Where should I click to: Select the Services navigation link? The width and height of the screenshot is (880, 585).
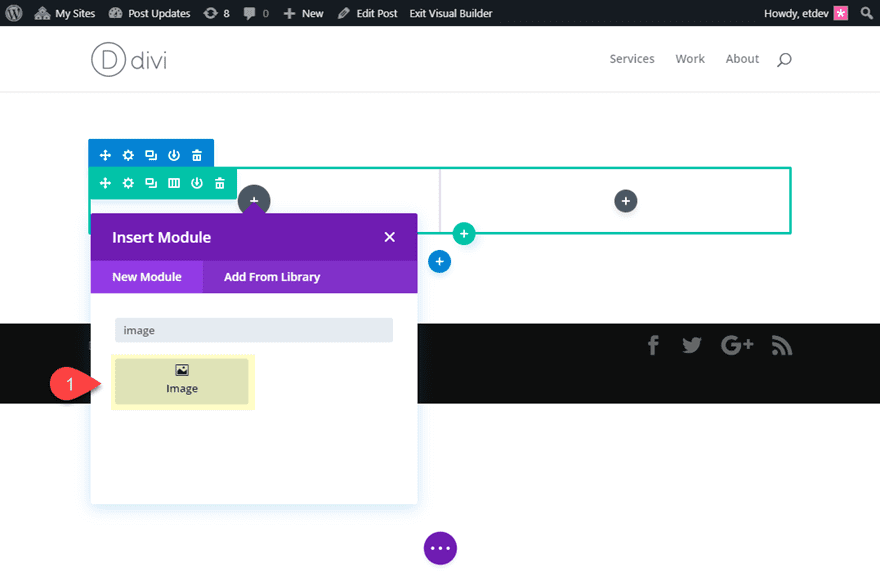coord(631,59)
